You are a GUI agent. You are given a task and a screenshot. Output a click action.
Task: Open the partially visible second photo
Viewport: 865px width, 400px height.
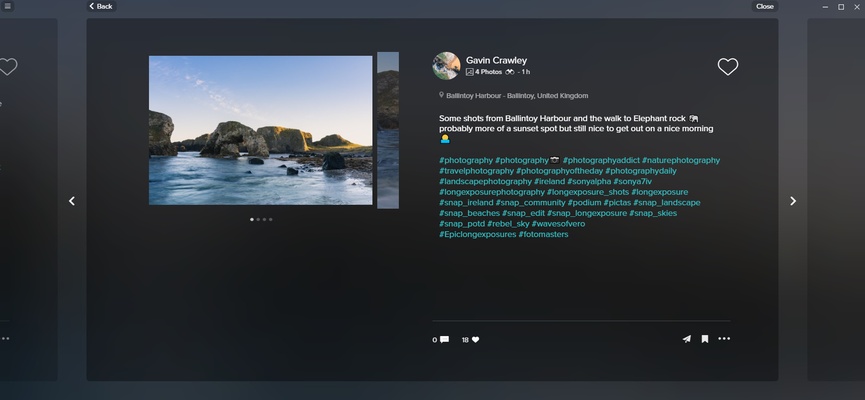pyautogui.click(x=388, y=130)
